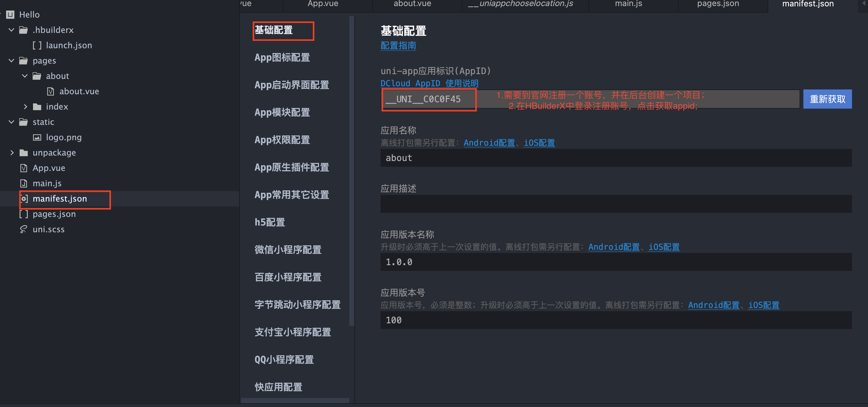Switch to the pages.json editor tab

click(x=718, y=4)
